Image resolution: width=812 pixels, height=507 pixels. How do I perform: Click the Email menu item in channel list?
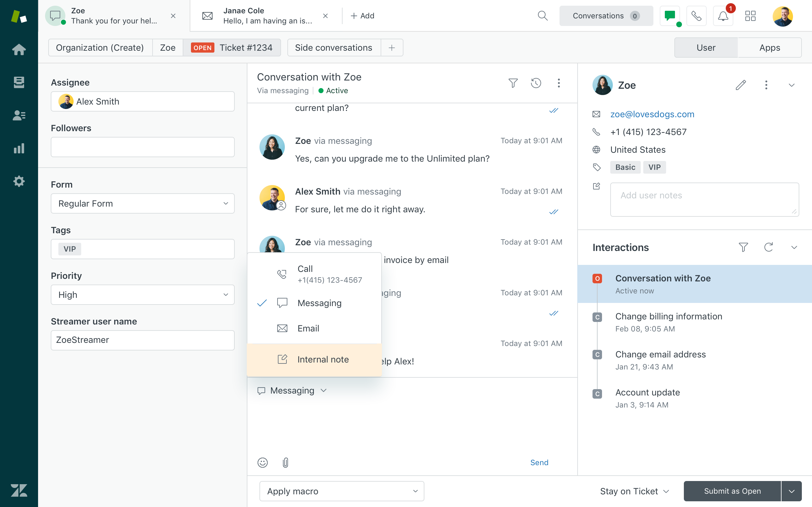(x=309, y=328)
